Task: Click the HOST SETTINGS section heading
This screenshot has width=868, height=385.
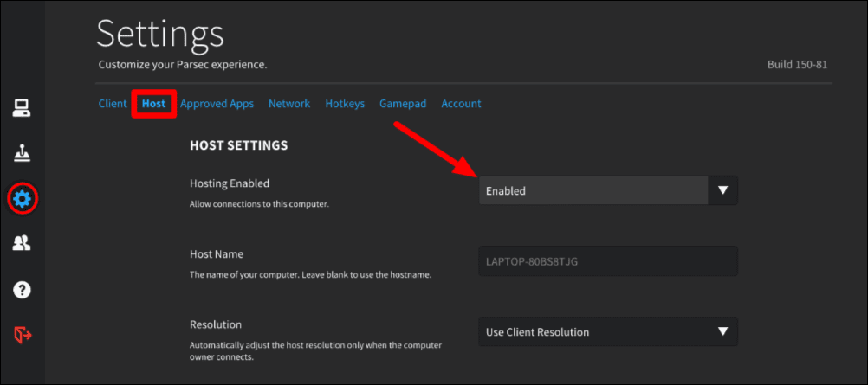Action: pos(238,145)
